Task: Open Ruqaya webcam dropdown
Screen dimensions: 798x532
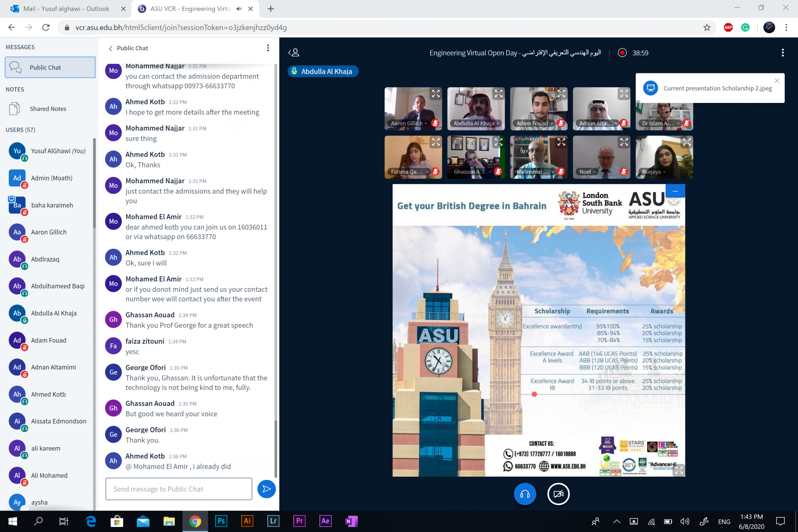Action: pos(653,171)
